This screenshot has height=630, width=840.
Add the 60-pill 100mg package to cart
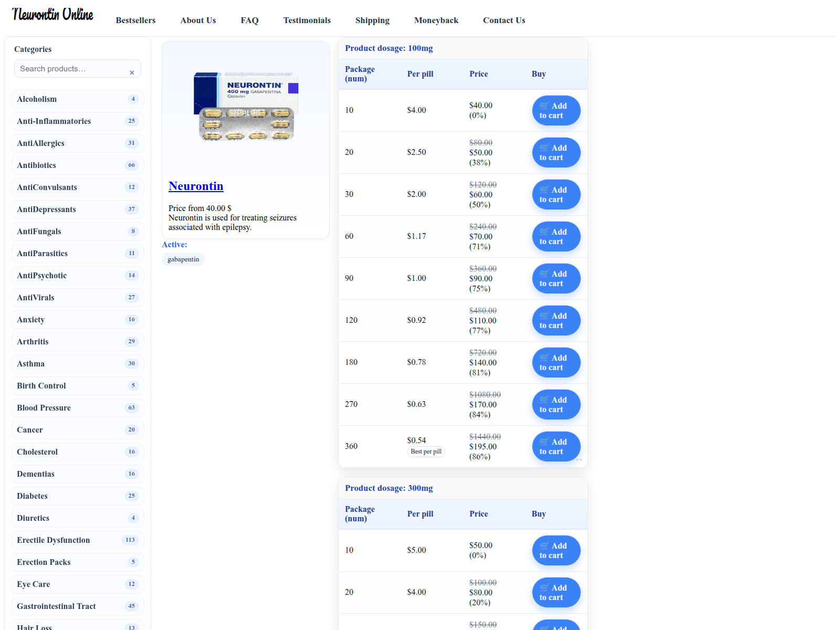556,237
